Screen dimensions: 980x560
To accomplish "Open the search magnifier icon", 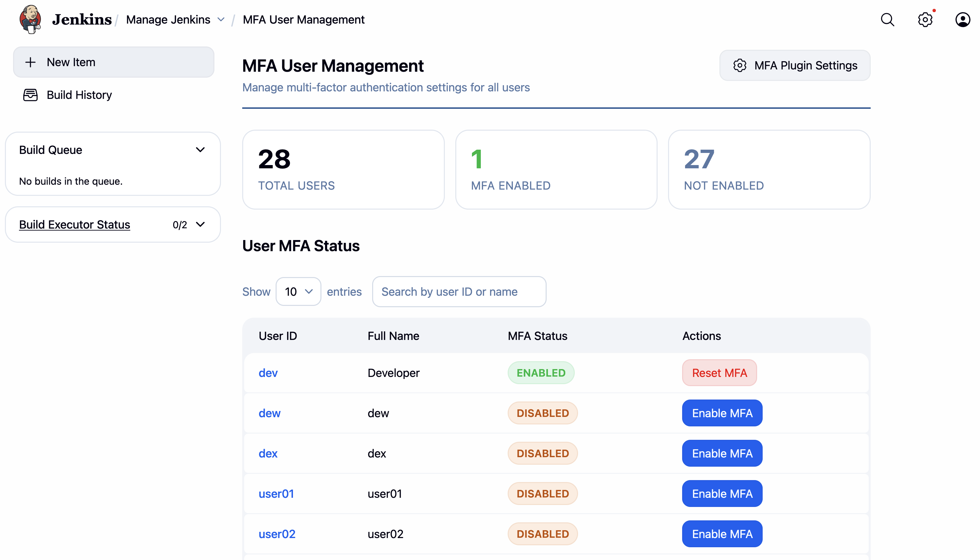I will (x=887, y=20).
